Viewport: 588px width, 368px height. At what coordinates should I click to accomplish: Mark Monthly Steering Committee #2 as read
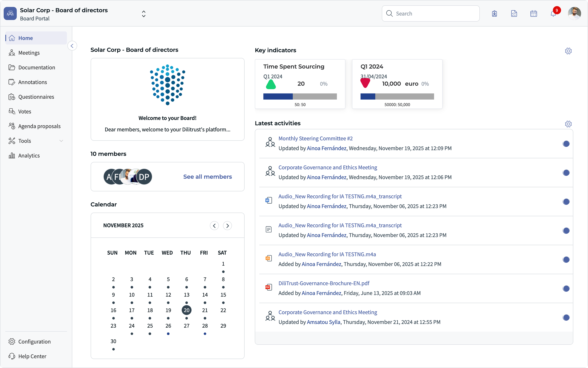click(566, 144)
